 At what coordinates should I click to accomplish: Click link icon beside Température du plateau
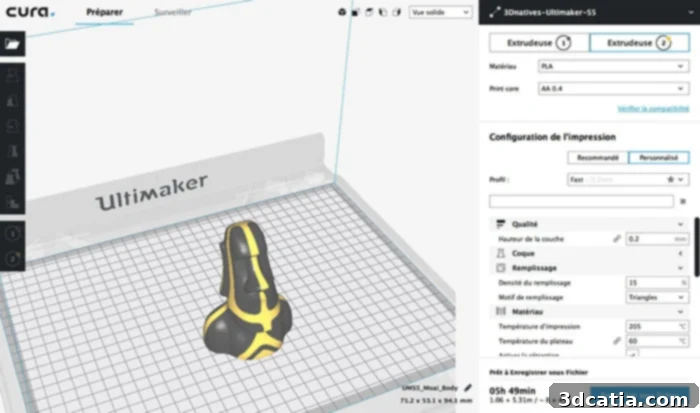pyautogui.click(x=617, y=341)
